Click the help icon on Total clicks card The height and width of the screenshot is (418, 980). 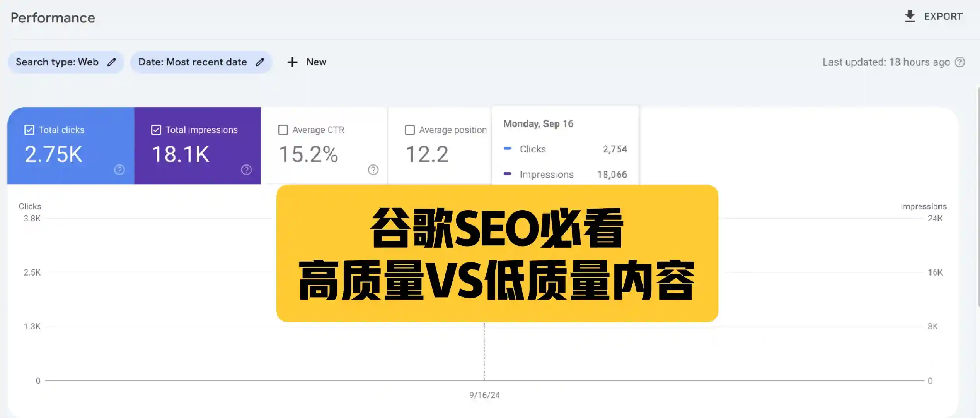[119, 170]
